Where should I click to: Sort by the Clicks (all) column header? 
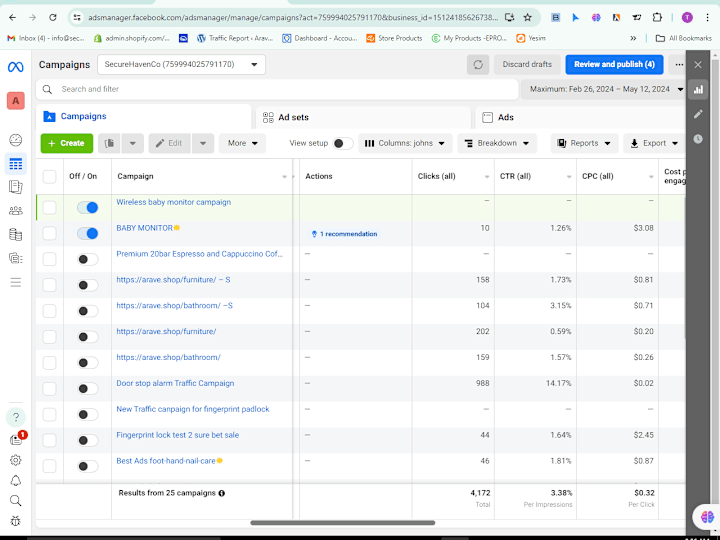coord(453,176)
